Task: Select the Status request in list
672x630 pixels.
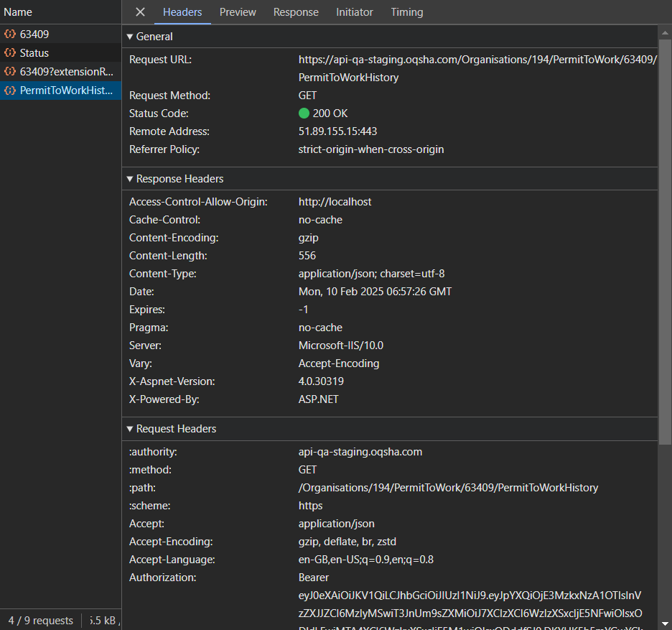Action: [34, 53]
